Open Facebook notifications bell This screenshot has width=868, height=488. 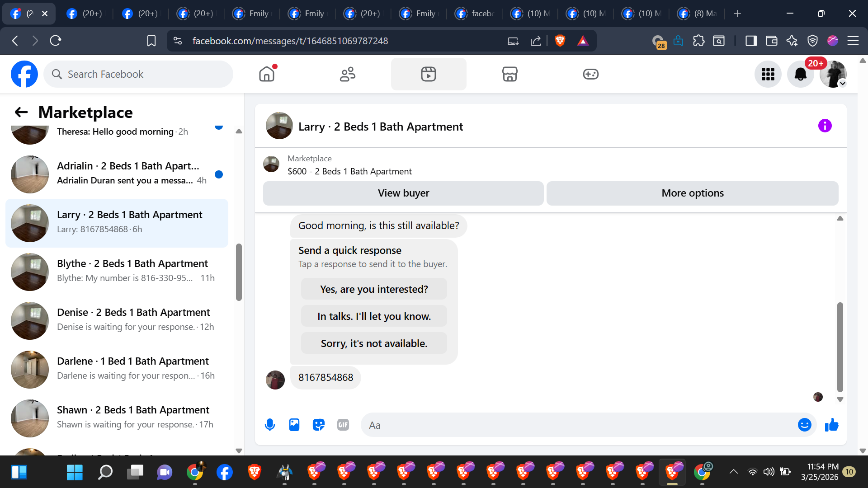coord(800,74)
